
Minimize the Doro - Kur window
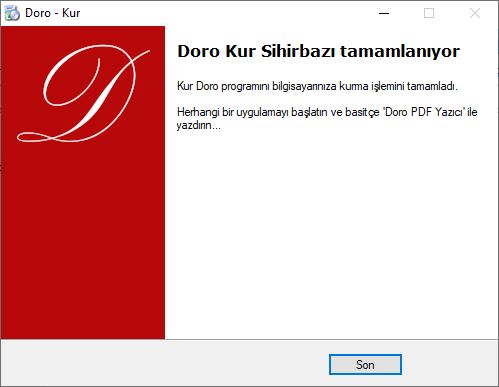pos(384,13)
